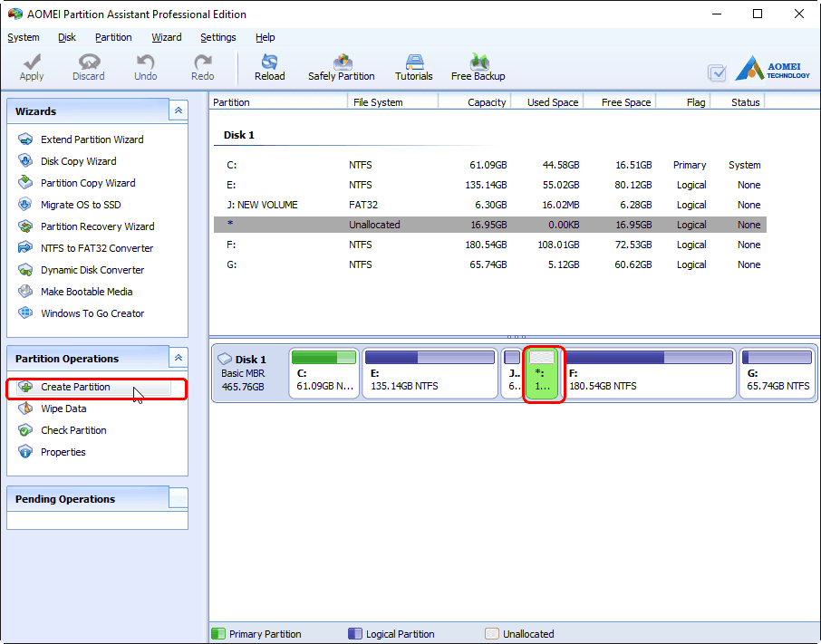Open the Help menu
821x644 pixels.
tap(265, 37)
